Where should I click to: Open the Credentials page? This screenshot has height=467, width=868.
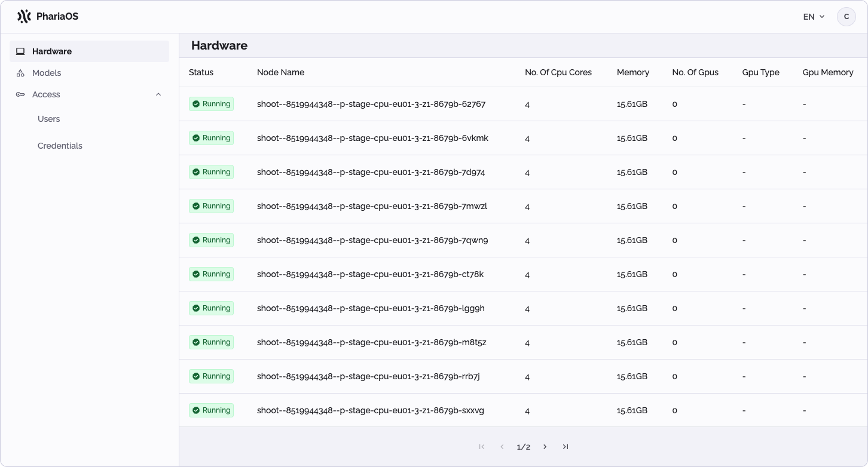tap(60, 146)
